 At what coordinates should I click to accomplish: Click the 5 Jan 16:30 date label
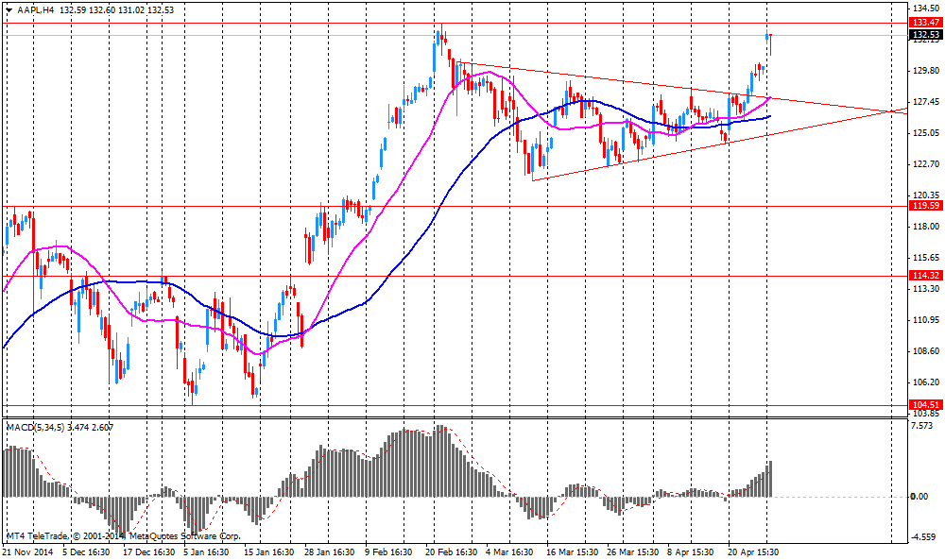point(205,552)
